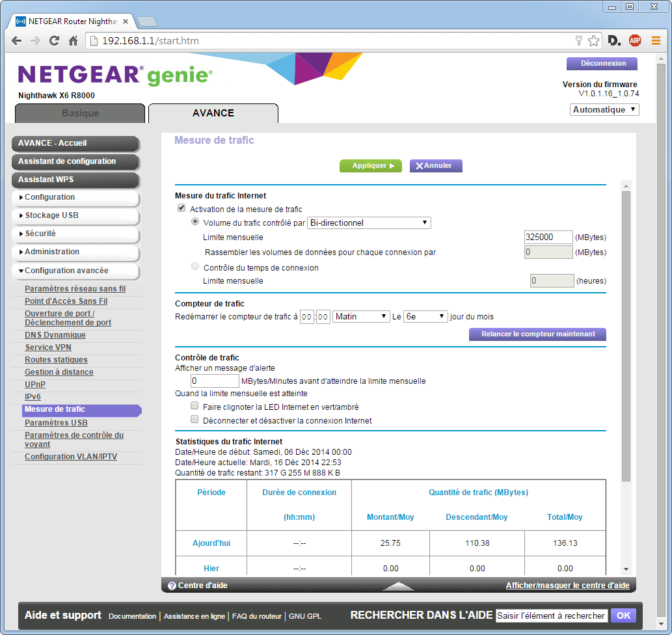Viewport: 672px width, 635px height.
Task: Enable Faire clignoter la LED Internet checkbox
Action: [x=194, y=407]
